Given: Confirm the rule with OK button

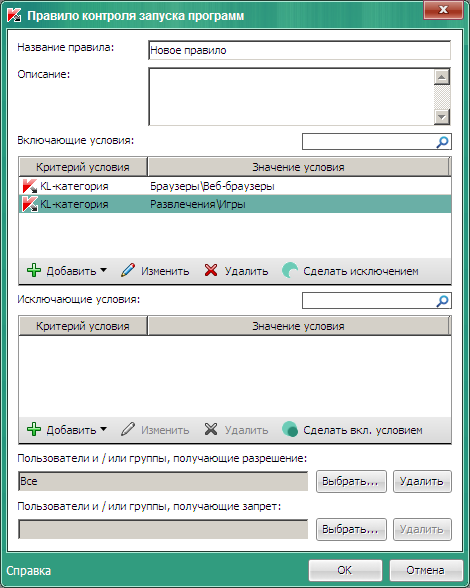Looking at the screenshot, I should tap(345, 570).
